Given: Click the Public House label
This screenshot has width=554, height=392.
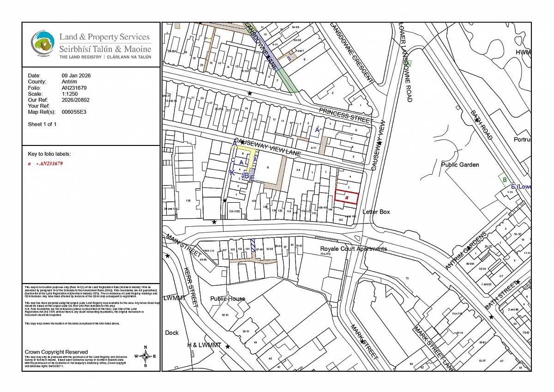Looking at the screenshot, I should [x=228, y=299].
